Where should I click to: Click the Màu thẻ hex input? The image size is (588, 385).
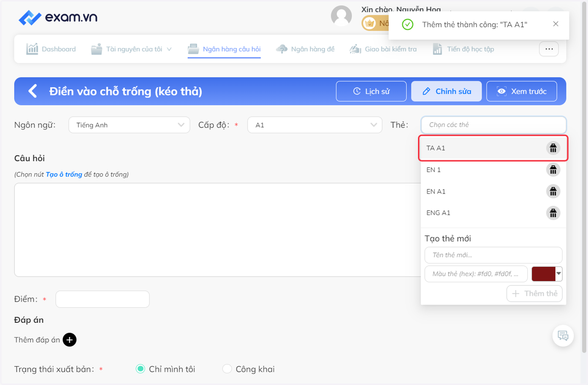coord(476,274)
